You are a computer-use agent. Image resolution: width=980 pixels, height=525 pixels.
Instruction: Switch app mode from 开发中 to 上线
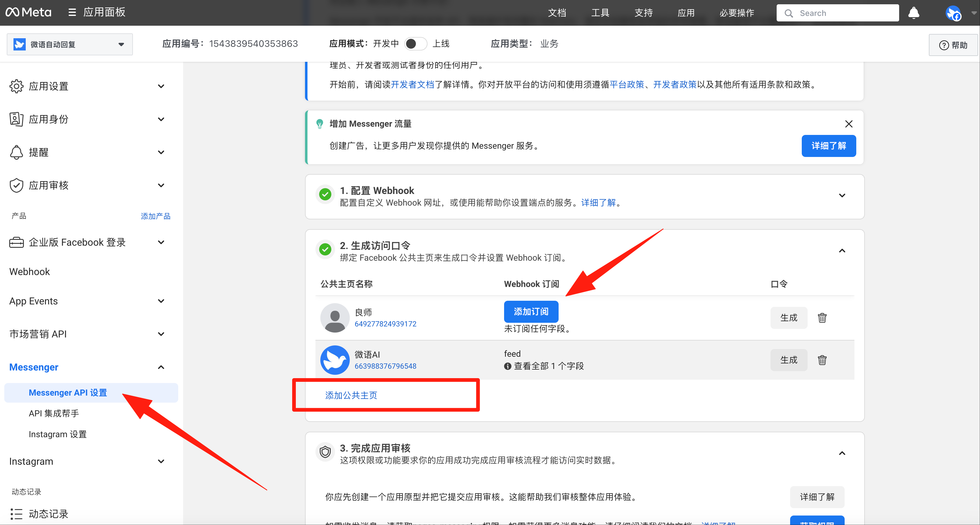[x=416, y=43]
